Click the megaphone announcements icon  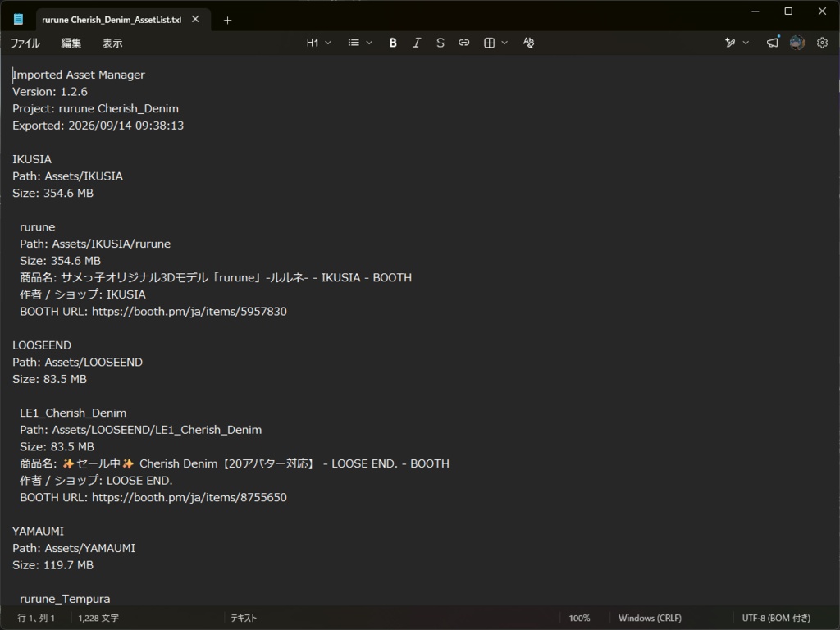click(773, 43)
